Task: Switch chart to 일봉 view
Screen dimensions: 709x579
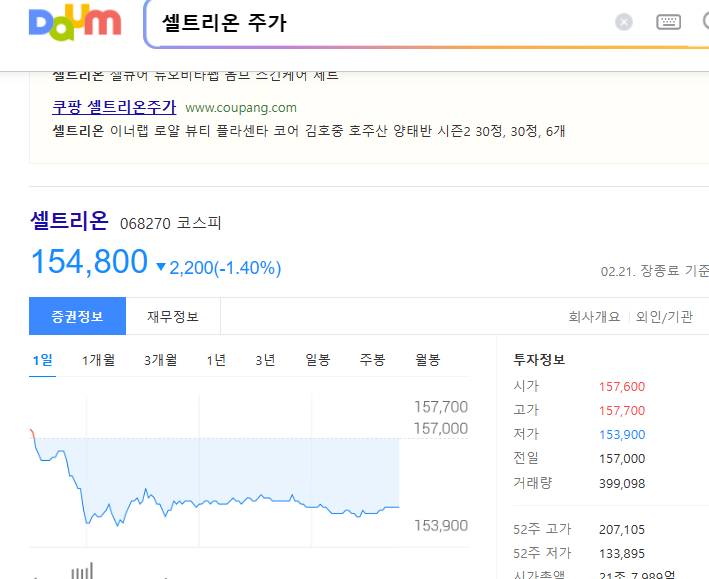Action: [x=318, y=361]
